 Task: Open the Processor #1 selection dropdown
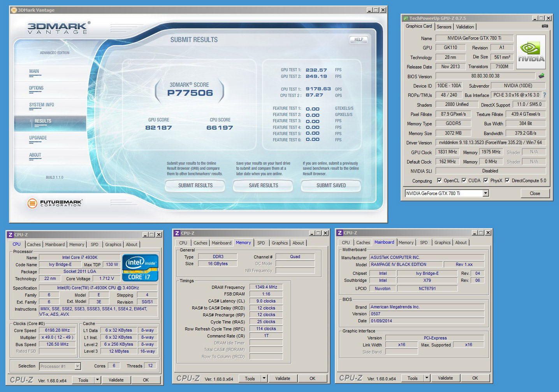(77, 366)
